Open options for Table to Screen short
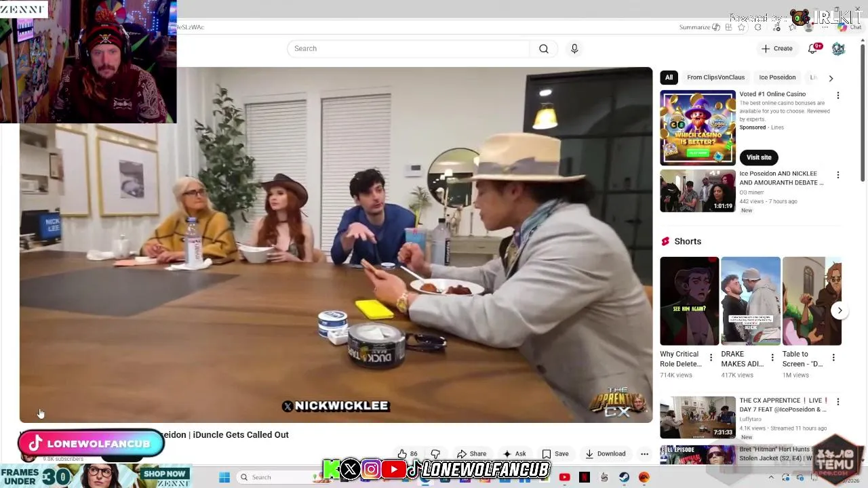The height and width of the screenshot is (488, 868). coord(833,357)
